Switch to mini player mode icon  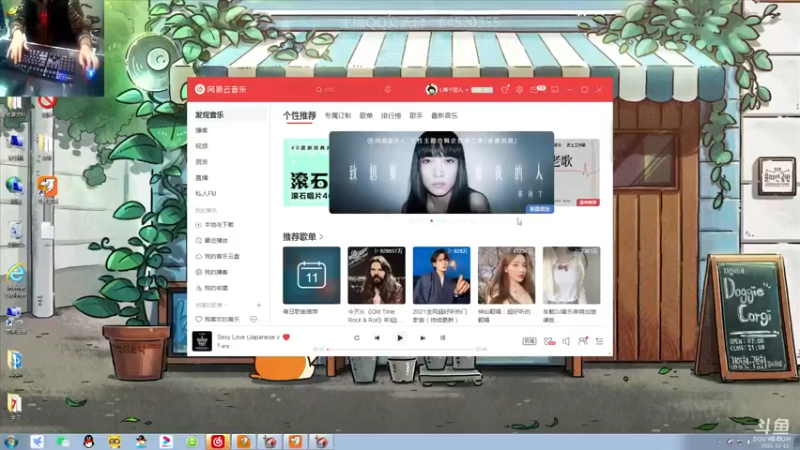(555, 90)
